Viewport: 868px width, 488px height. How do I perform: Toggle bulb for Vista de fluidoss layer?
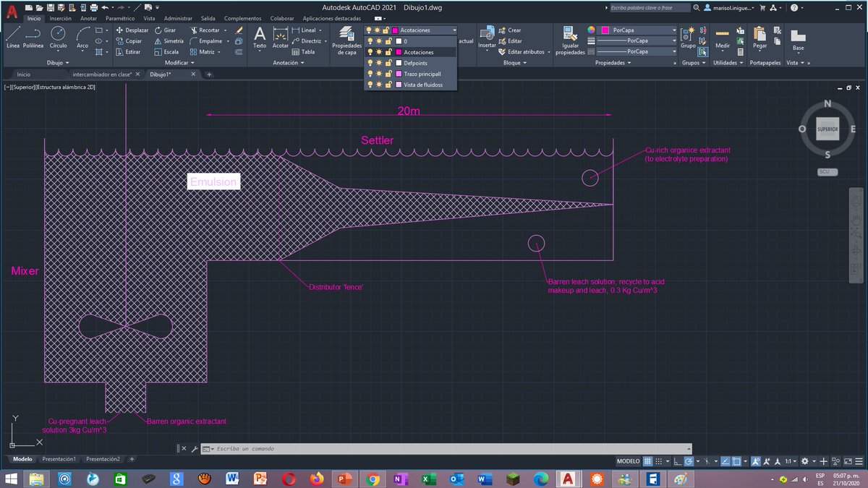[x=370, y=85]
